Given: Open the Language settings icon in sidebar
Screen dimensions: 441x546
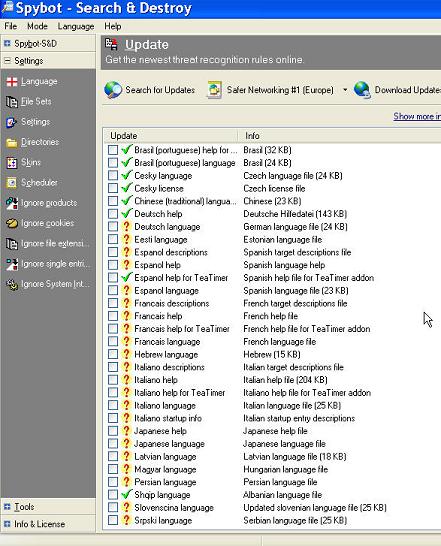Looking at the screenshot, I should [12, 82].
